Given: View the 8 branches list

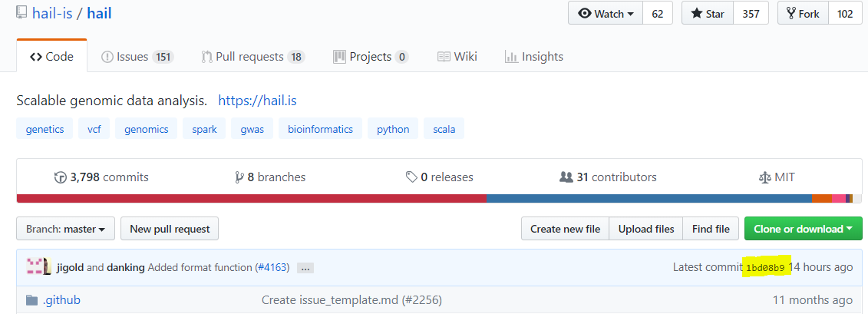Looking at the screenshot, I should 270,177.
